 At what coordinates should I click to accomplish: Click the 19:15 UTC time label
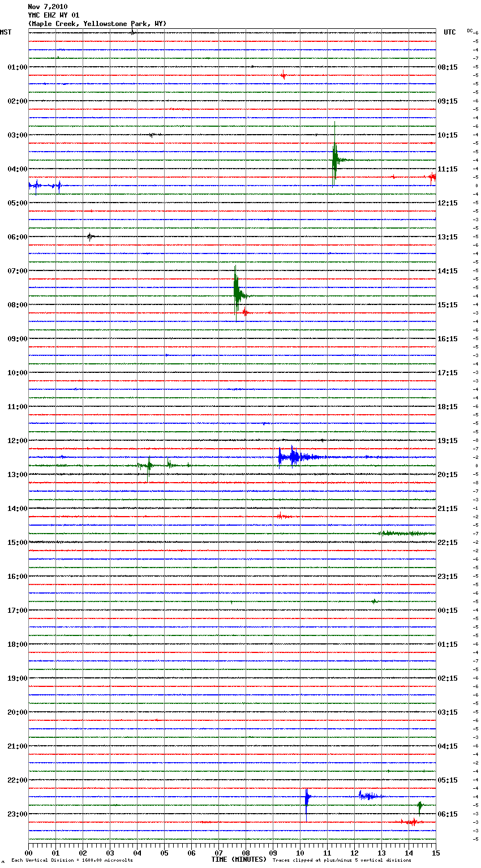coord(448,441)
